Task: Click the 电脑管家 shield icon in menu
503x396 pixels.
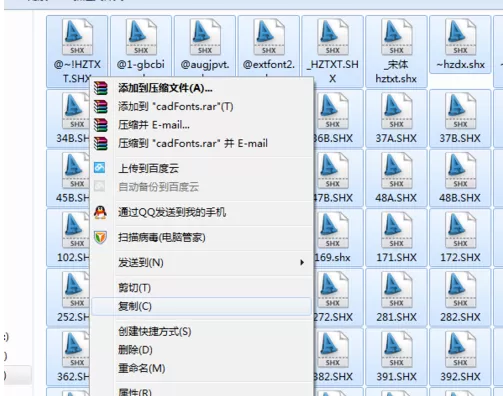Action: pyautogui.click(x=100, y=237)
